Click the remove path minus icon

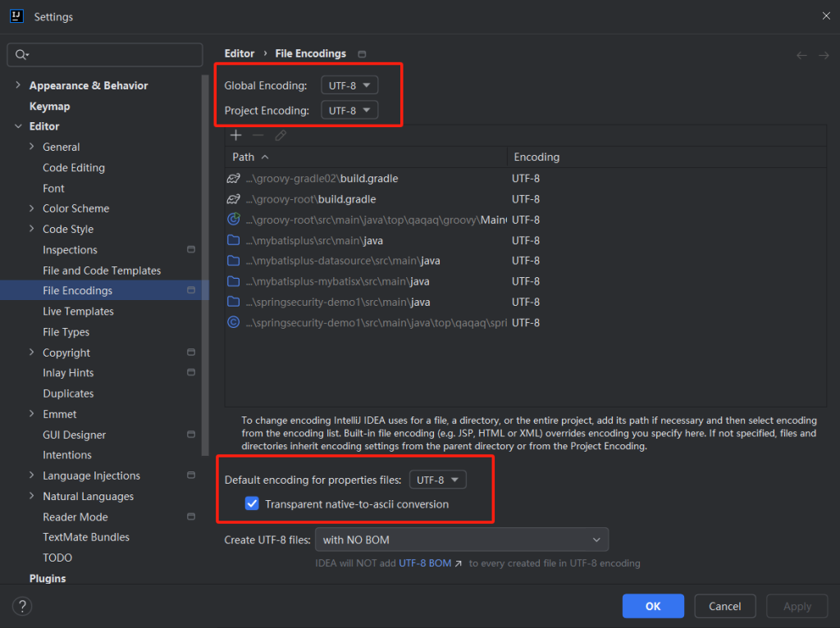tap(258, 135)
